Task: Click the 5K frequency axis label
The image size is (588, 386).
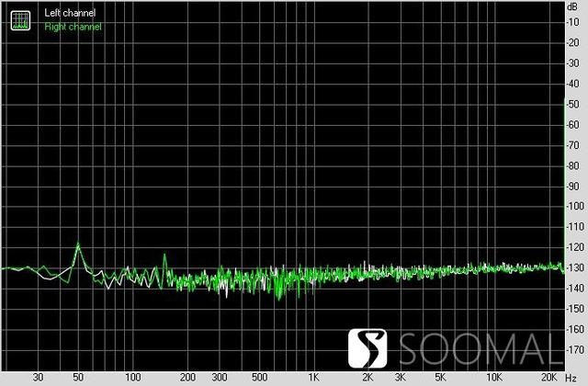Action: click(440, 378)
